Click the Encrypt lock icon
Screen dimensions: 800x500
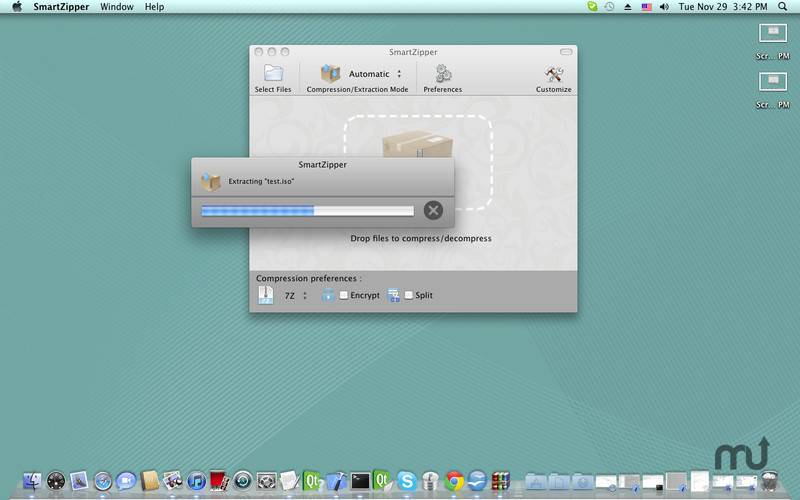(328, 295)
